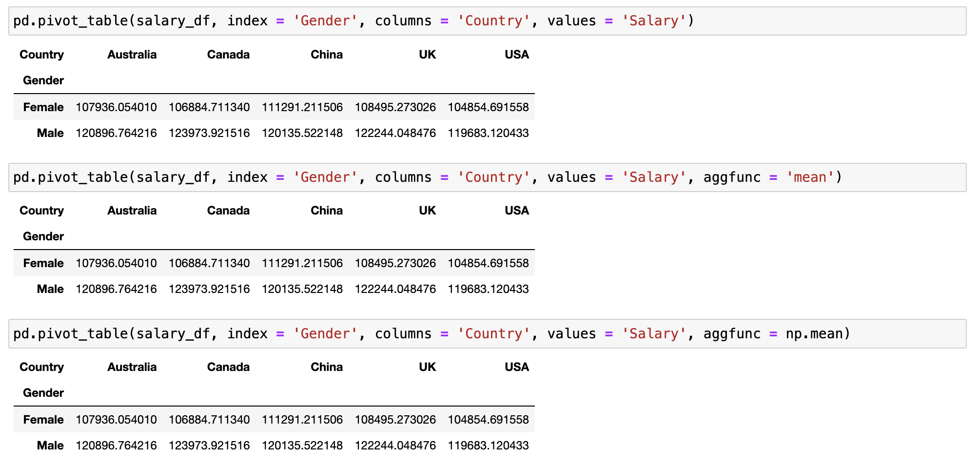Select the Australia header in the second table

(132, 211)
